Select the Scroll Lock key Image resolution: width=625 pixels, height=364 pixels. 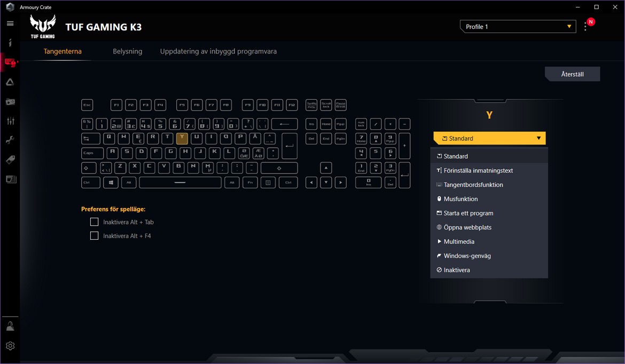point(326,105)
